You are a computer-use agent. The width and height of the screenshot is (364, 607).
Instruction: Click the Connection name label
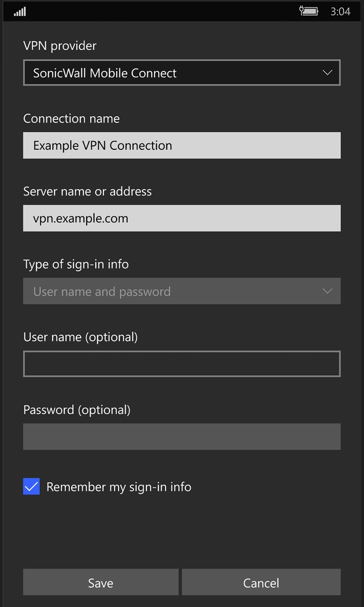tap(71, 119)
